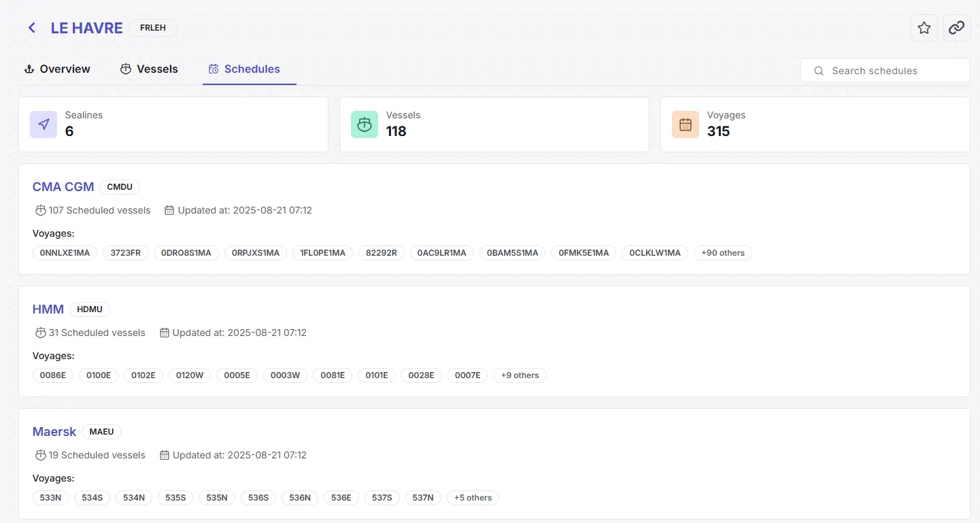The image size is (980, 523).
Task: Select HMM voyage 0007E
Action: pos(468,375)
